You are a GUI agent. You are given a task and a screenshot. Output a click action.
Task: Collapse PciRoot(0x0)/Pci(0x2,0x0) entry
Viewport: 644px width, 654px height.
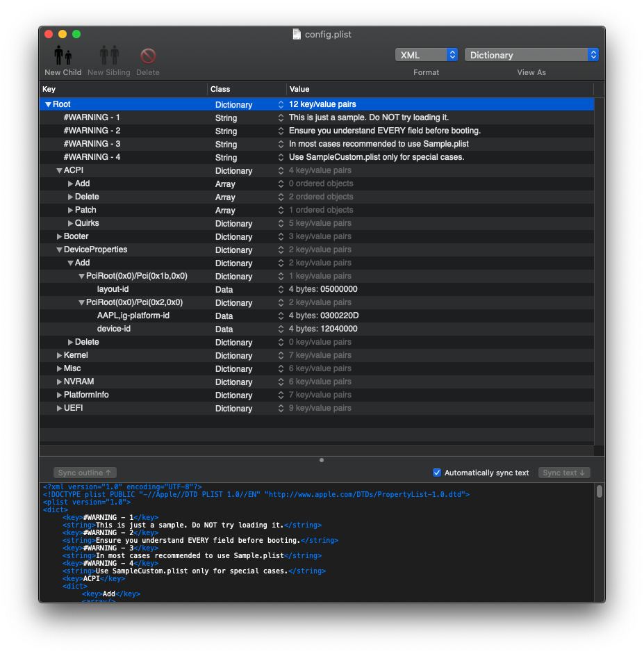(x=82, y=303)
